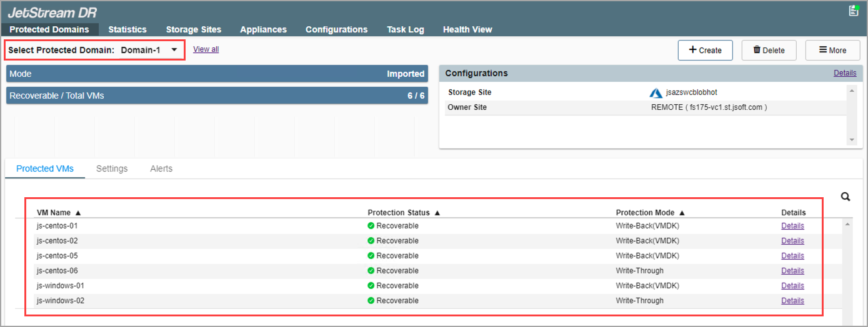
Task: Sort by VM Name column arrow
Action: coord(78,213)
